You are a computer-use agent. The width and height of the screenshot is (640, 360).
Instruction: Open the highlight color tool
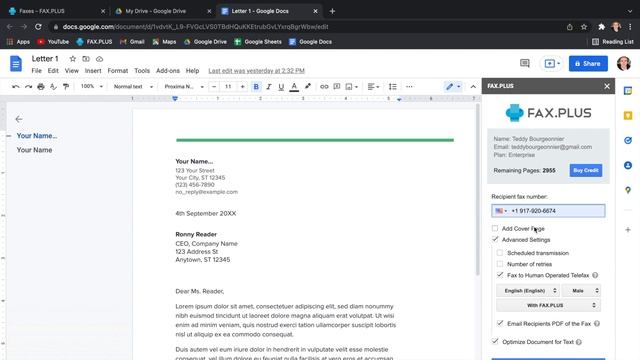307,87
